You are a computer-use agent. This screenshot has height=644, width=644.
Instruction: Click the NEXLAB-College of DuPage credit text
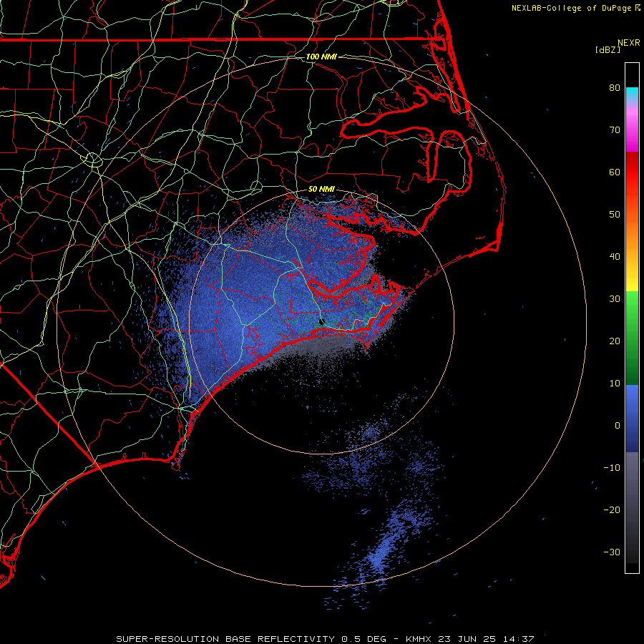(x=571, y=8)
